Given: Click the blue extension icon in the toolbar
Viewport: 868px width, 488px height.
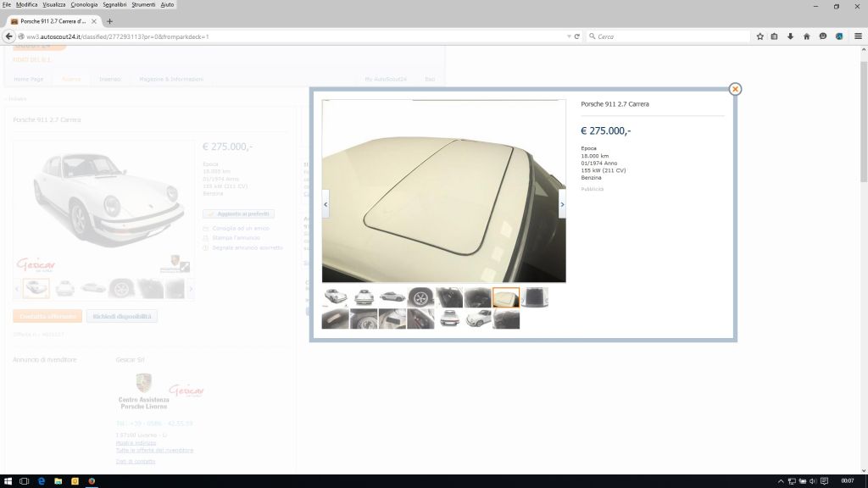Looking at the screenshot, I should (x=839, y=36).
